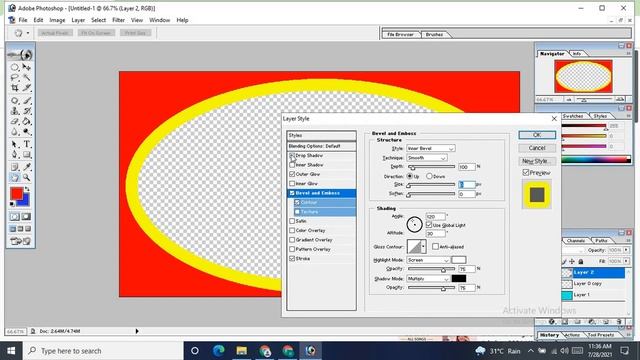Screen dimensions: 640x360
Task: Open the Highlight Mode dropdown (Screen)
Action: 428,260
